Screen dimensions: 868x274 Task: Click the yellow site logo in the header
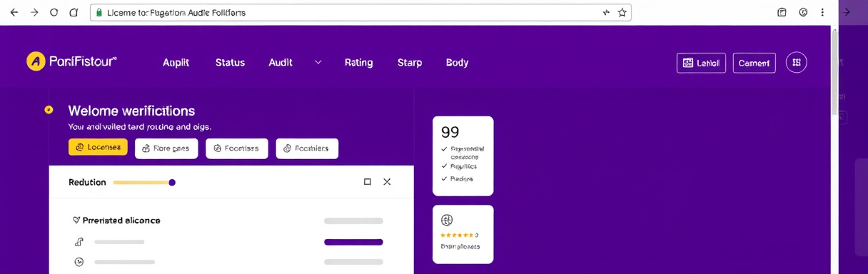(x=36, y=61)
